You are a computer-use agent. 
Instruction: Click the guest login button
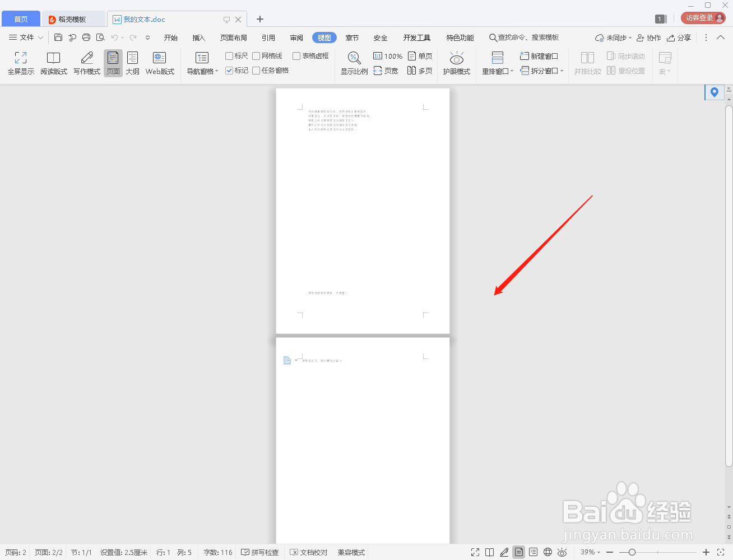pyautogui.click(x=703, y=18)
